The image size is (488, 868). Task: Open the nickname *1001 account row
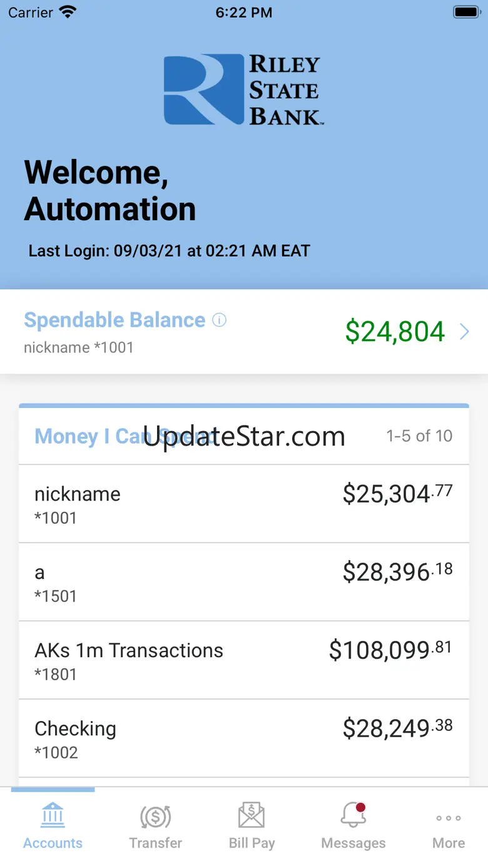pos(244,504)
